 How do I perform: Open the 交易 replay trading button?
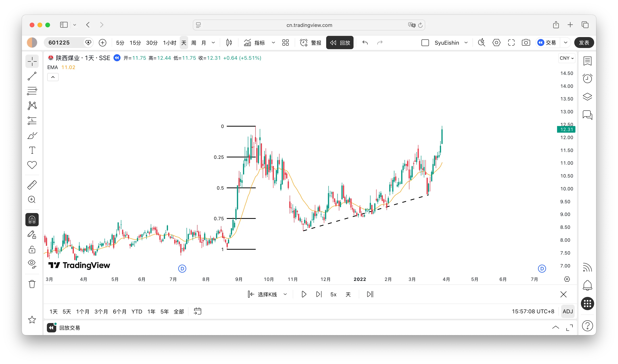point(547,43)
